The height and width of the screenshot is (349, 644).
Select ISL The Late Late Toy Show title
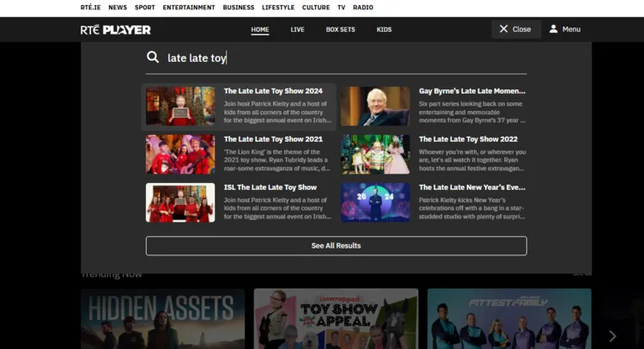click(x=270, y=187)
